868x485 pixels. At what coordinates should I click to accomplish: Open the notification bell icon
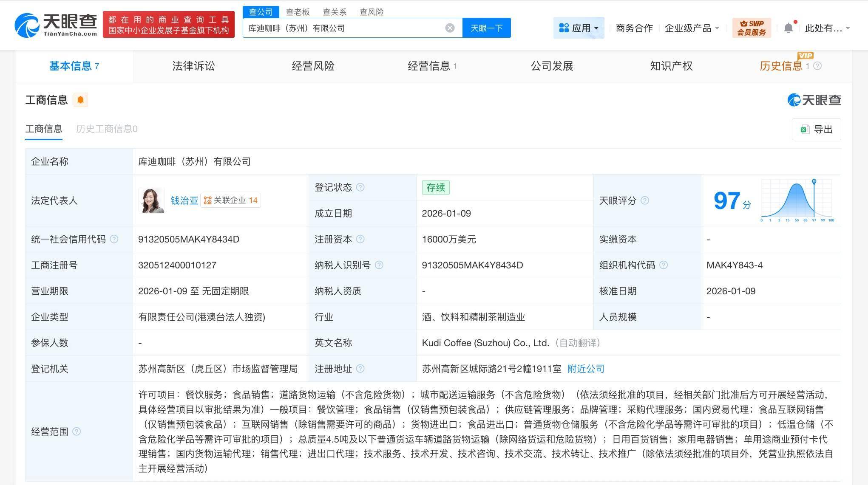(789, 28)
